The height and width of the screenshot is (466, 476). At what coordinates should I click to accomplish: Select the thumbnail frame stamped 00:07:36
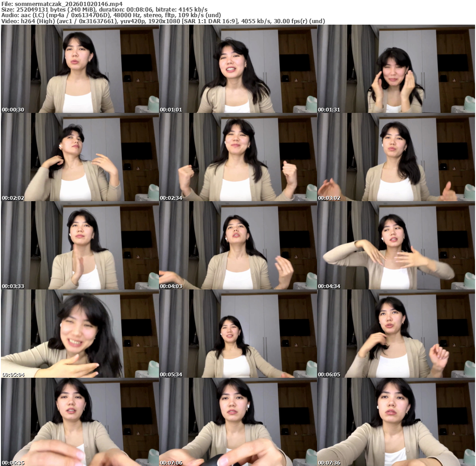pyautogui.click(x=396, y=422)
